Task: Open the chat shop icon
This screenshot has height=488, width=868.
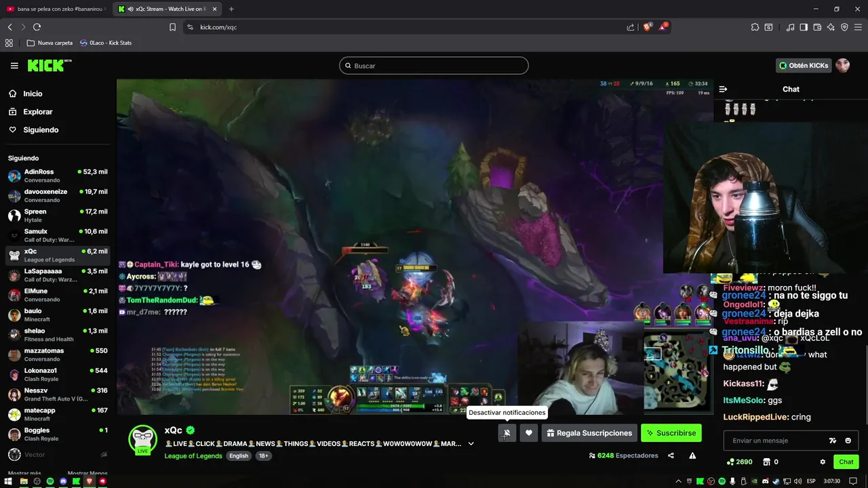Action: tap(767, 462)
